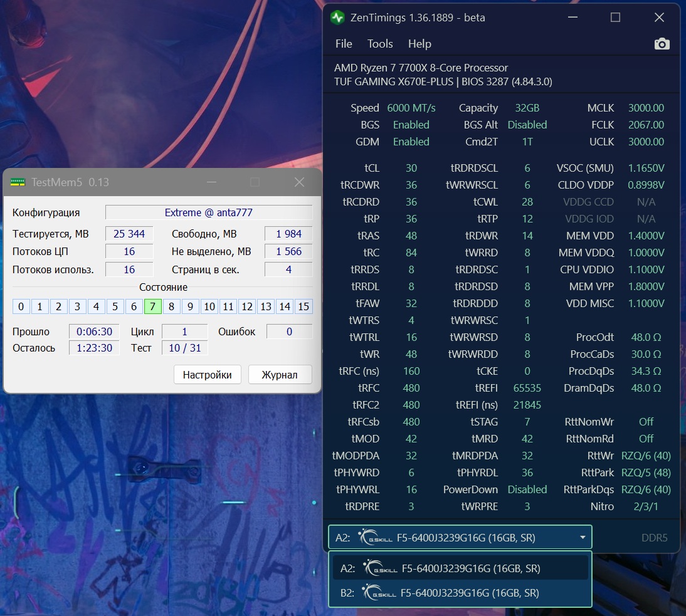Click thread status box 15
Image resolution: width=686 pixels, height=616 pixels.
303,306
